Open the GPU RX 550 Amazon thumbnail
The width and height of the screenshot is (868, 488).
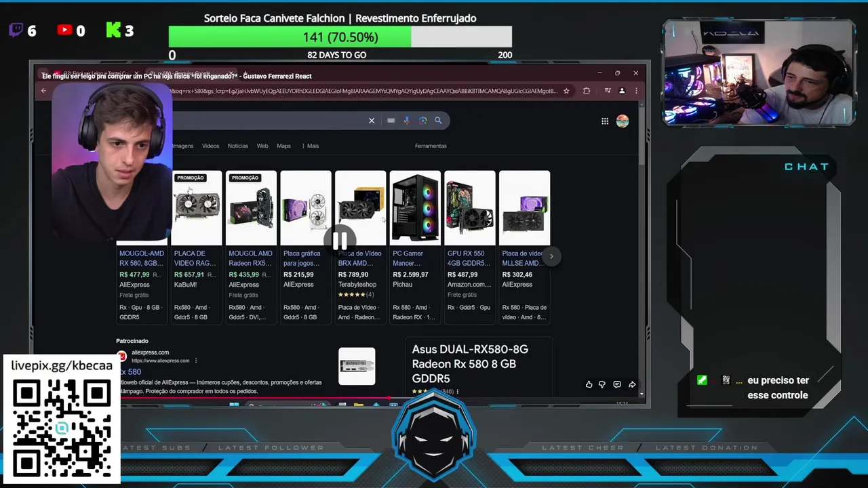[470, 207]
